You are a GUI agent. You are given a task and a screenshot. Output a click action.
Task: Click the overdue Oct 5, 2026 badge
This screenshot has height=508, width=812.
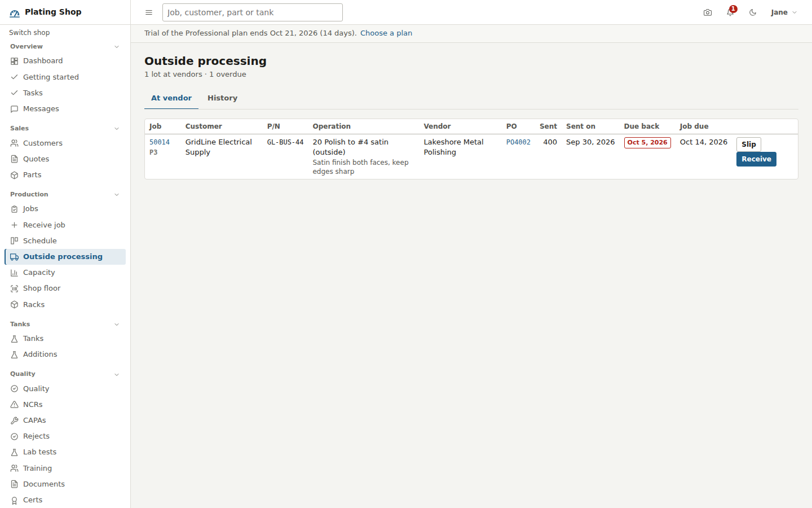click(x=647, y=142)
